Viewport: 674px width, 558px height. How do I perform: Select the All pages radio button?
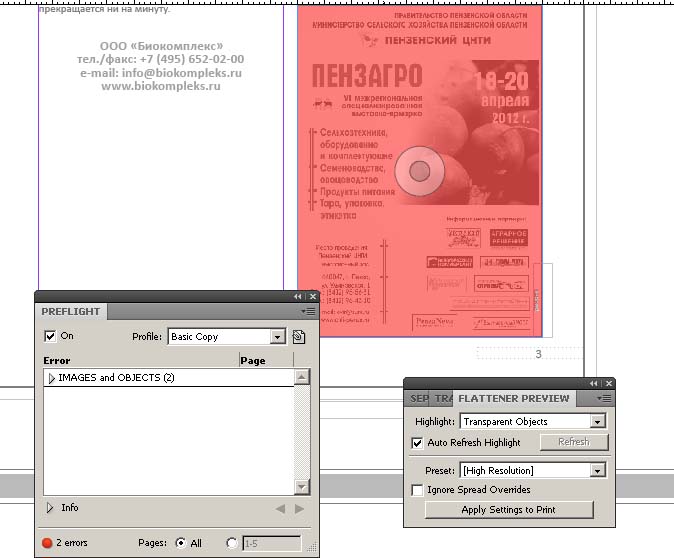coord(181,543)
